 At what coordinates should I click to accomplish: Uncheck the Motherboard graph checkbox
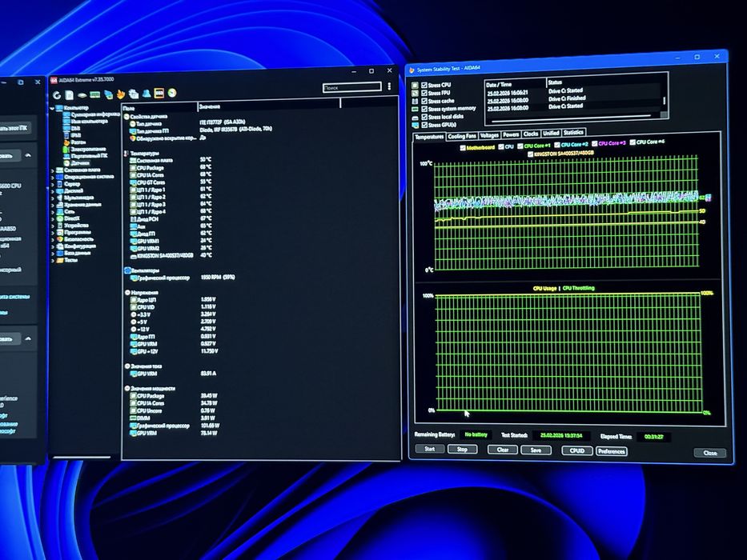click(x=463, y=148)
